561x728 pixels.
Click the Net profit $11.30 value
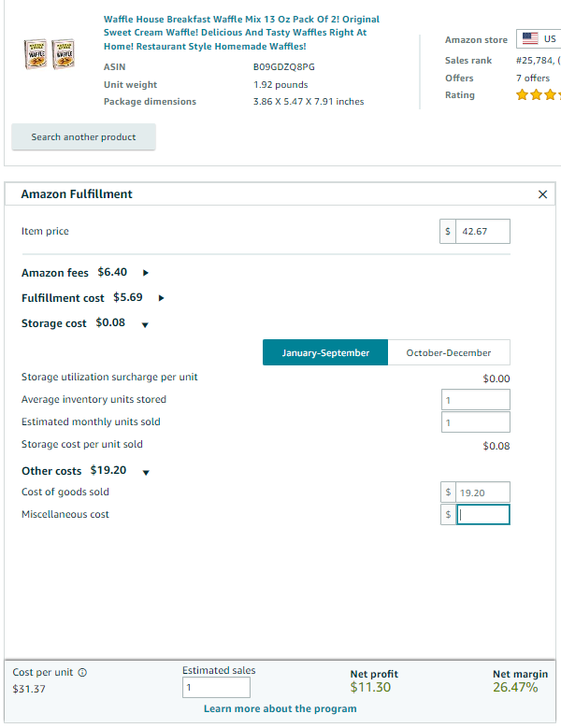click(x=370, y=687)
